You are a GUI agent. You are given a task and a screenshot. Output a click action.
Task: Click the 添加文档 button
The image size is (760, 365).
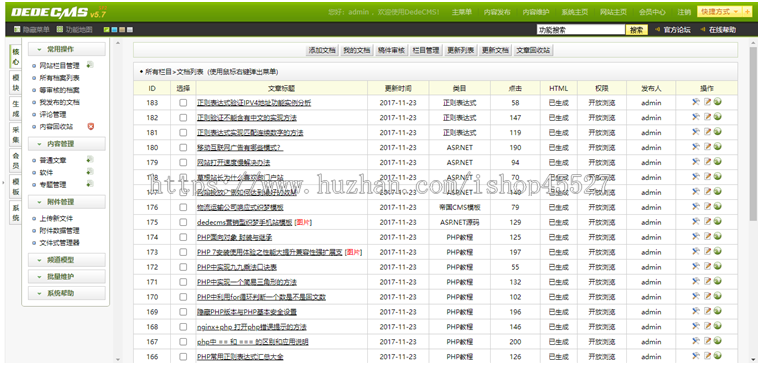322,50
